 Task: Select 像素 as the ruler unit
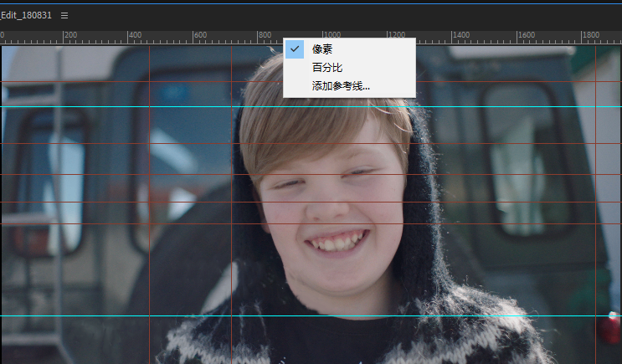322,49
